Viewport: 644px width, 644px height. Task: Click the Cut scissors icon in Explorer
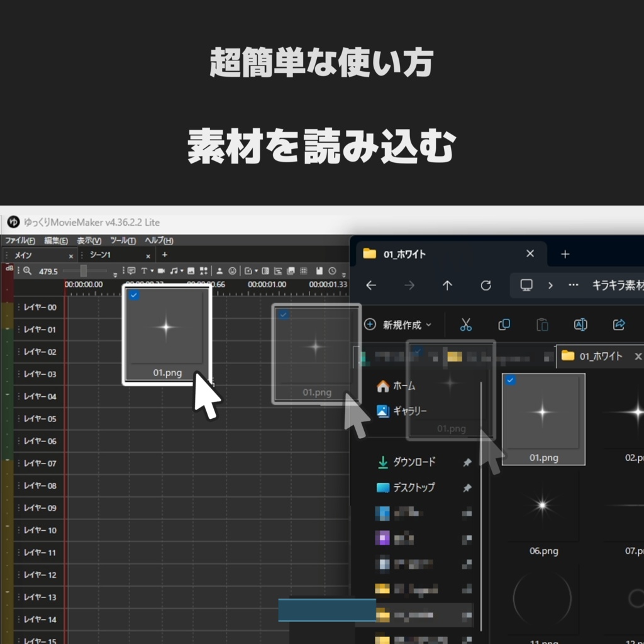(x=466, y=325)
